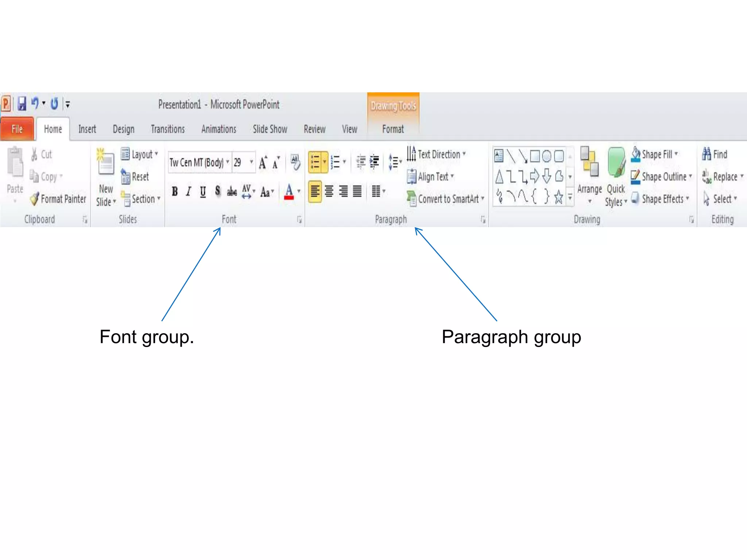This screenshot has height=560, width=747.
Task: Click Convert to SmartArt
Action: [x=446, y=199]
